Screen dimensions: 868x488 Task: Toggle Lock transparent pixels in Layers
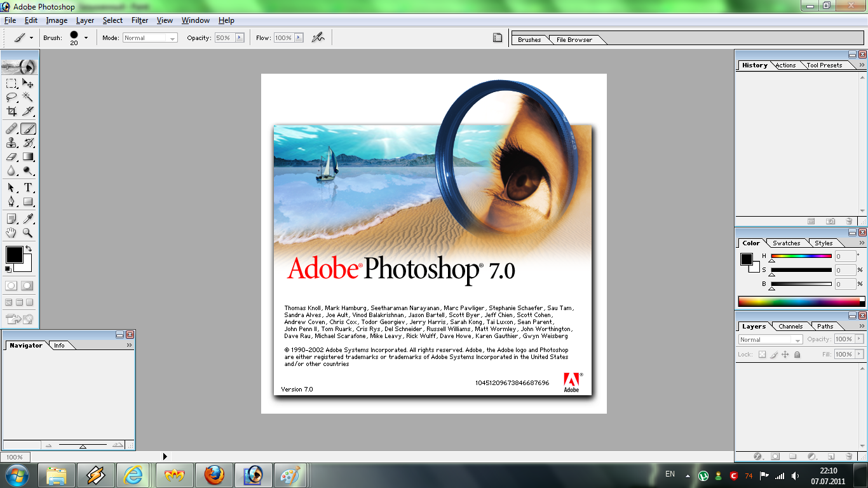(x=762, y=355)
